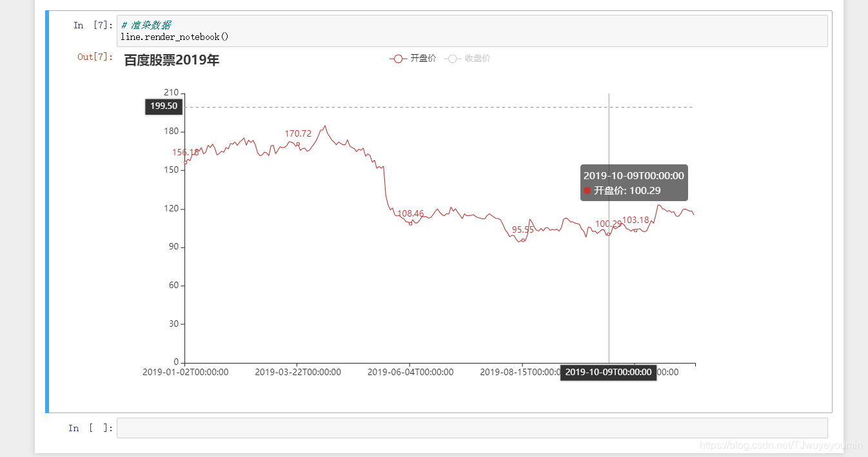The width and height of the screenshot is (868, 457).
Task: Click the 199.50 y-axis pointer label
Action: click(x=164, y=106)
